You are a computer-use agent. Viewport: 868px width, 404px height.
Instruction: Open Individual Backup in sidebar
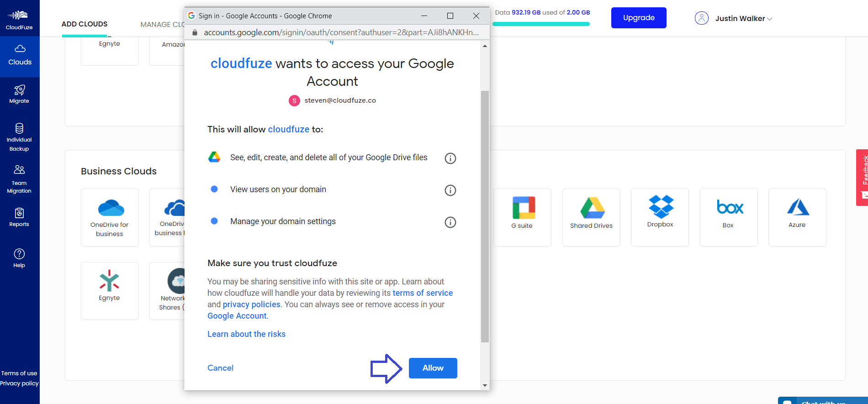[x=19, y=137]
